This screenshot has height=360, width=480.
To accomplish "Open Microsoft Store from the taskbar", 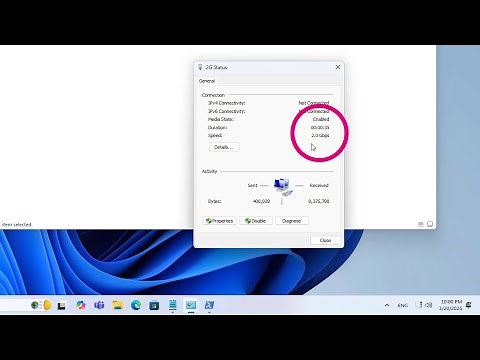I will [154, 305].
